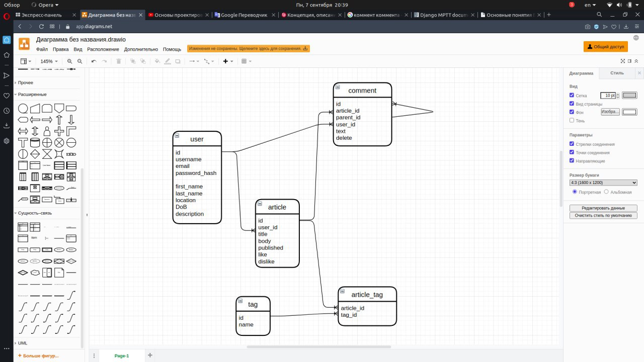
Task: Enable the Тень checkbox
Action: click(572, 120)
